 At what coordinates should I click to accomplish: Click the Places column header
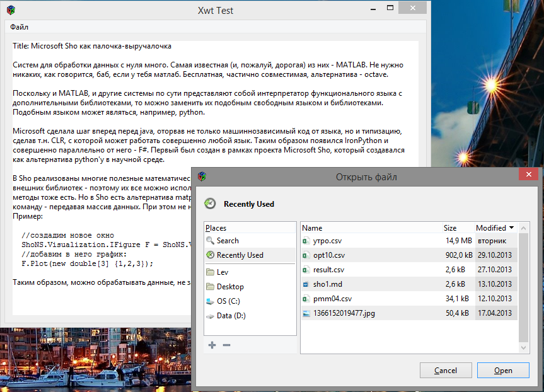tap(250, 228)
